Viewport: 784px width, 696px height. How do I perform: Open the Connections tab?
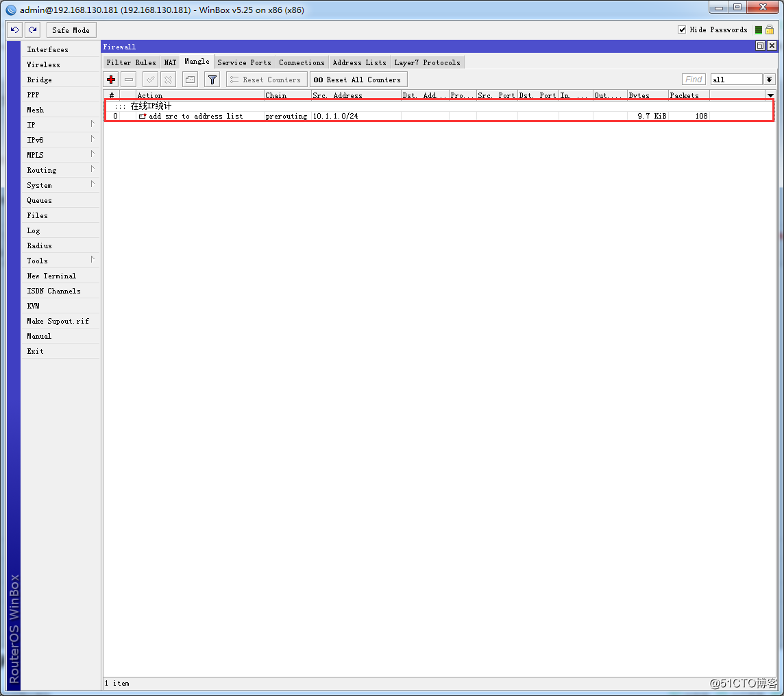pyautogui.click(x=302, y=62)
